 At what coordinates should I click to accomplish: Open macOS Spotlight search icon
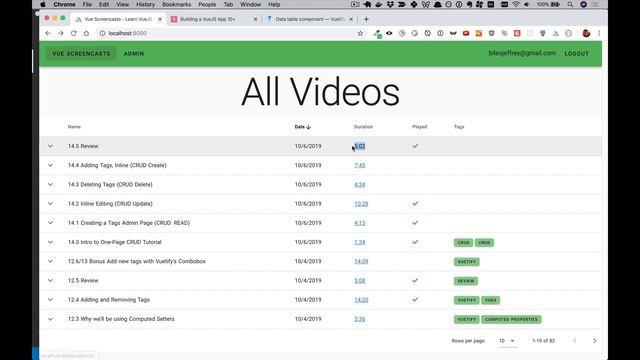[570, 4]
